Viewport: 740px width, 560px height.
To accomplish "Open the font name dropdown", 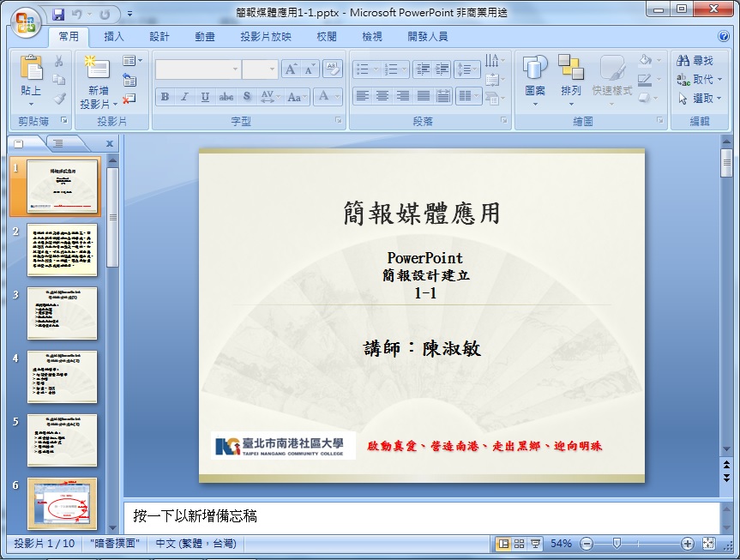I will 235,69.
